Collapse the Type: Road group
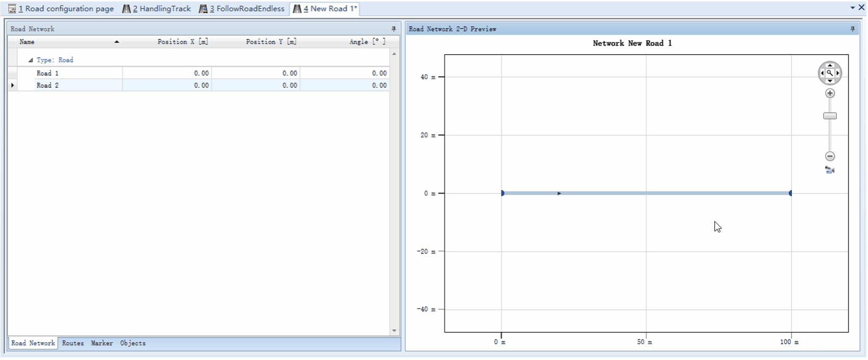The height and width of the screenshot is (360, 868). coord(31,60)
